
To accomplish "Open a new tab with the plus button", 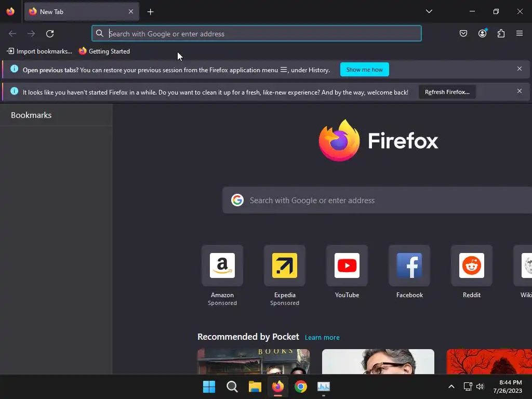I will click(150, 12).
